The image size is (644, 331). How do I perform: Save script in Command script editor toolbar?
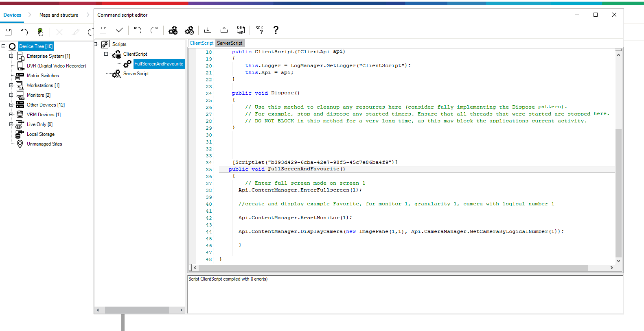pyautogui.click(x=103, y=30)
